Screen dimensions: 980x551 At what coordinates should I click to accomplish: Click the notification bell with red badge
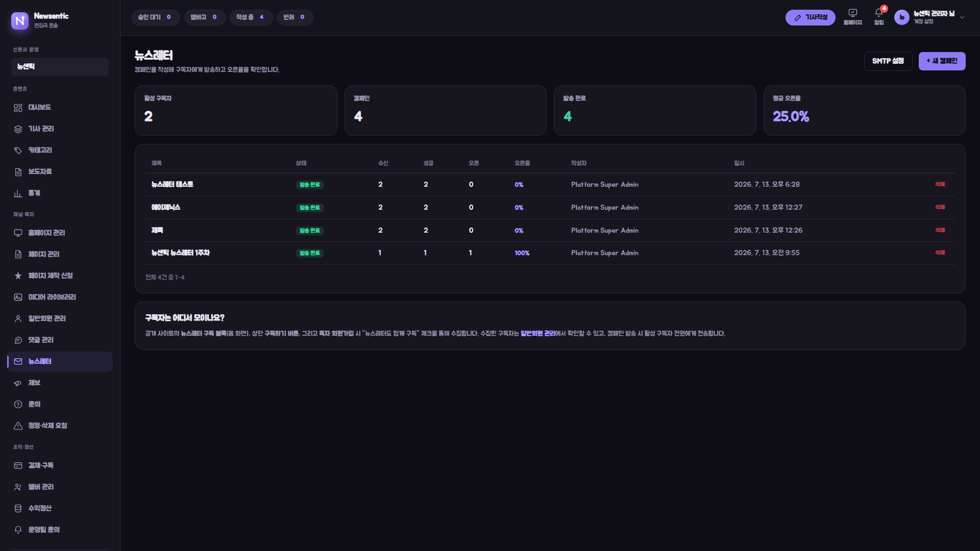point(879,13)
